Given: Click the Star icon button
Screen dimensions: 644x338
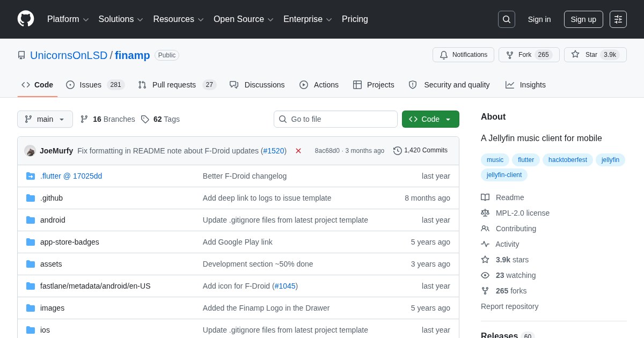Looking at the screenshot, I should pyautogui.click(x=575, y=55).
